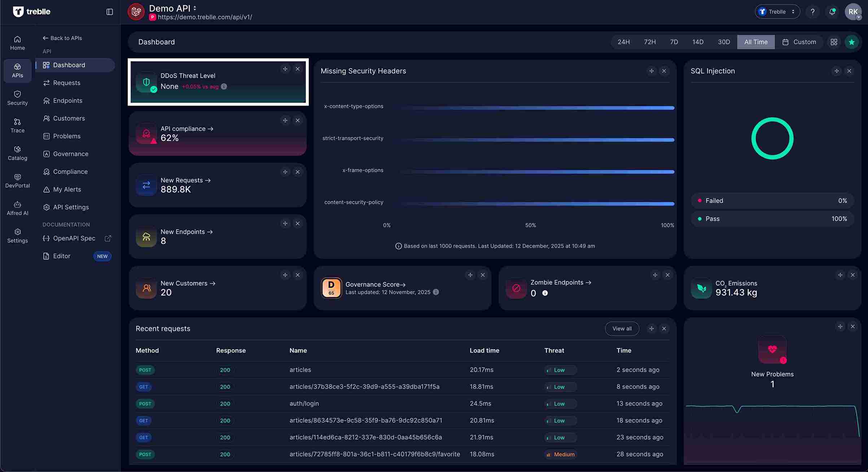The height and width of the screenshot is (472, 868).
Task: Toggle the sidebar collapse control
Action: [109, 12]
